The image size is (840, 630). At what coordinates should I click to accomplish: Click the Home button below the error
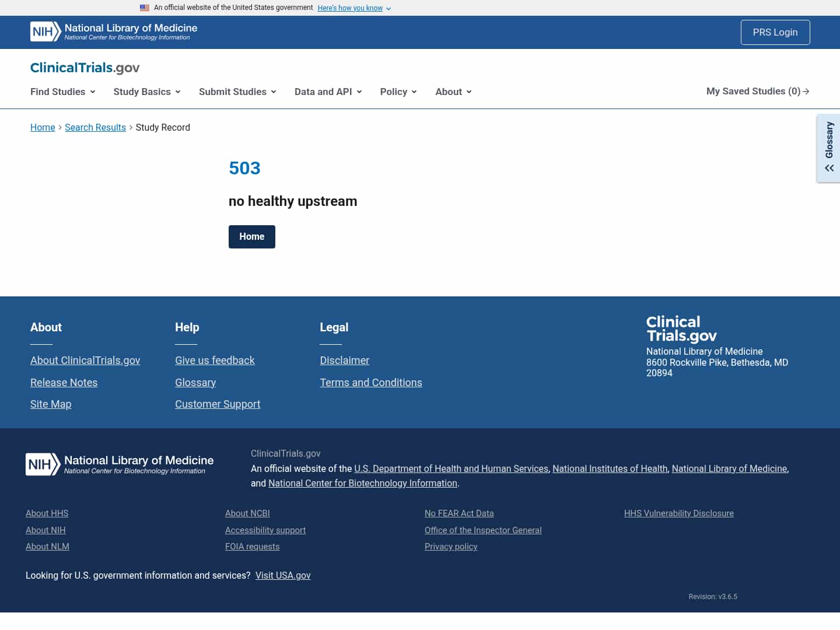[x=252, y=237]
